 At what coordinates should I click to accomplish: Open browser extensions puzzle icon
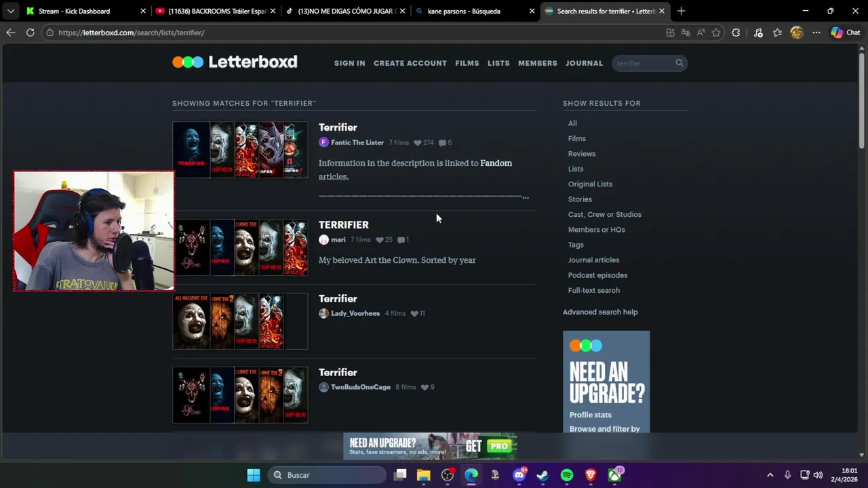(736, 33)
